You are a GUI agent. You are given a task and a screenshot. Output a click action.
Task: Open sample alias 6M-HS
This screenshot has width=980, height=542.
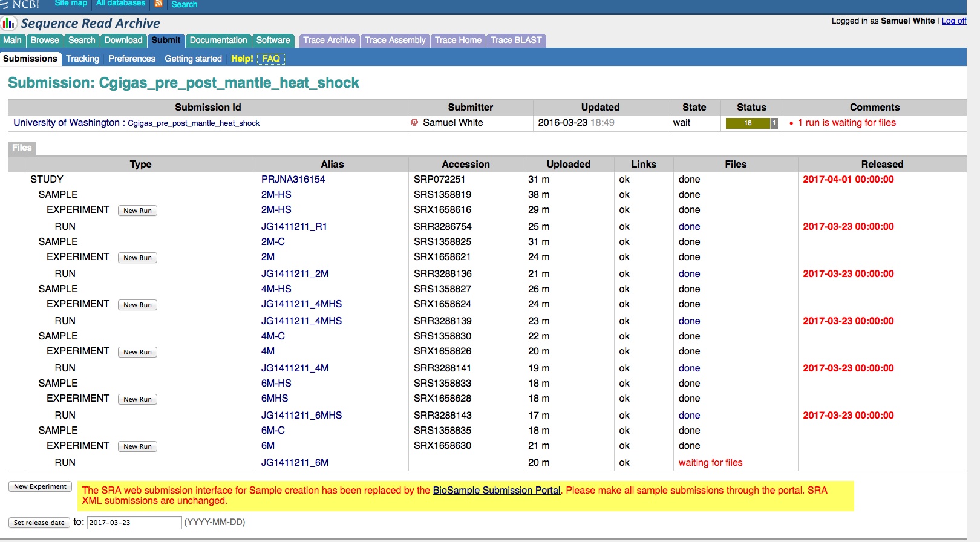[x=276, y=384]
